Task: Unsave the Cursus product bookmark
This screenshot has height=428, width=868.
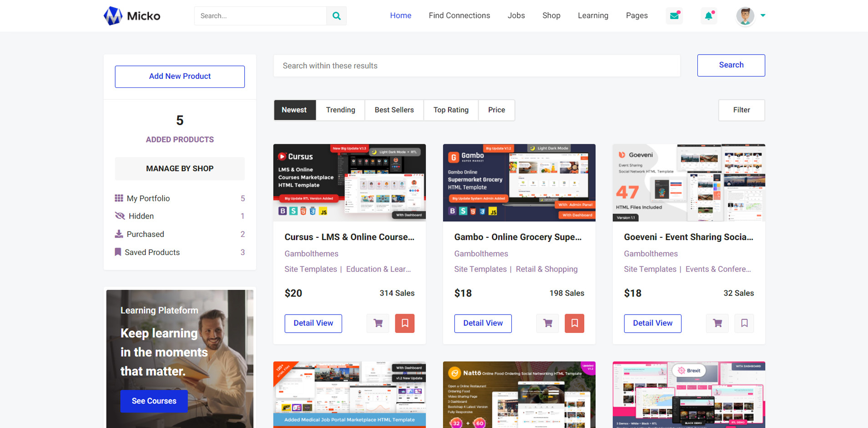Action: coord(404,323)
